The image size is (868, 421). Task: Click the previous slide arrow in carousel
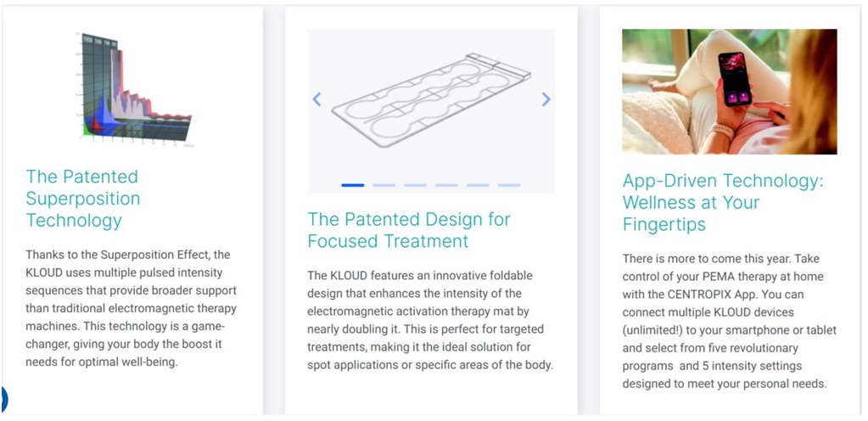[x=317, y=99]
